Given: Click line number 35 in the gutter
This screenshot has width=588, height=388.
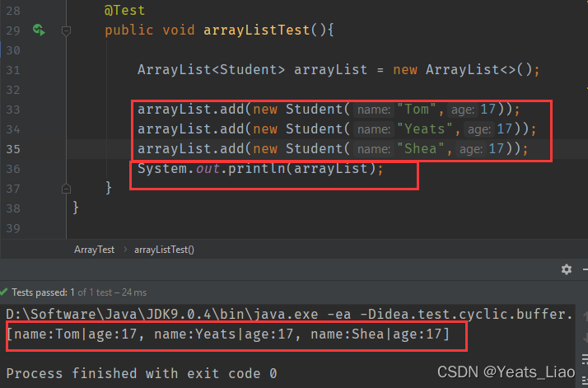Looking at the screenshot, I should click(x=13, y=149).
